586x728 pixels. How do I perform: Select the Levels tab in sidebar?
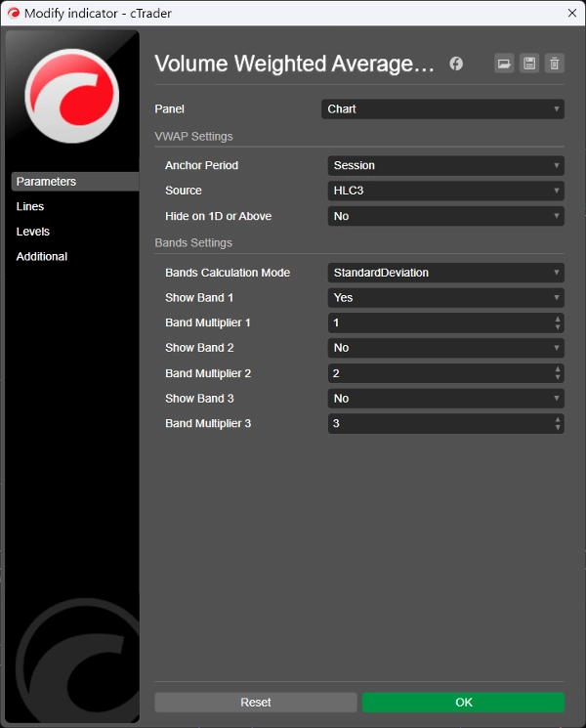click(33, 232)
